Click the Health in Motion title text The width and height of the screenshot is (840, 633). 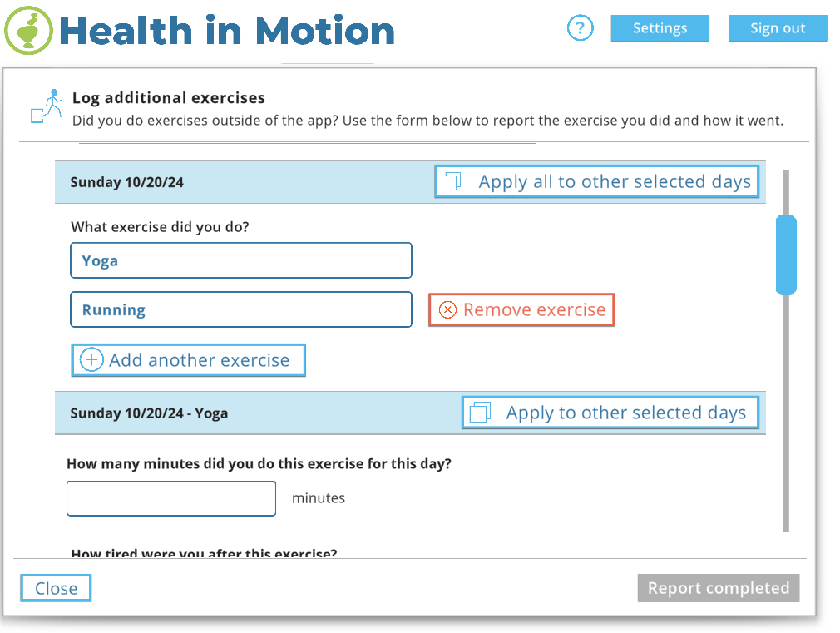[226, 31]
